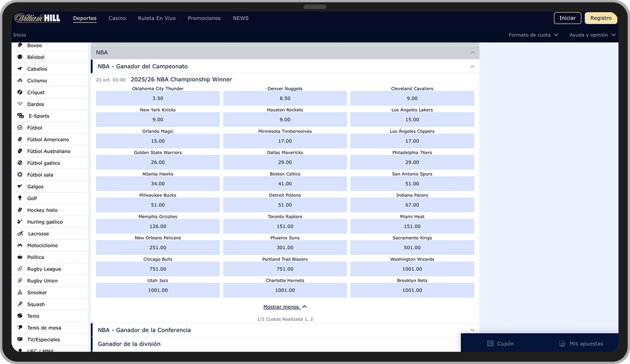Select San Antonio Spurs odds button
This screenshot has height=364, width=630.
coord(412,184)
